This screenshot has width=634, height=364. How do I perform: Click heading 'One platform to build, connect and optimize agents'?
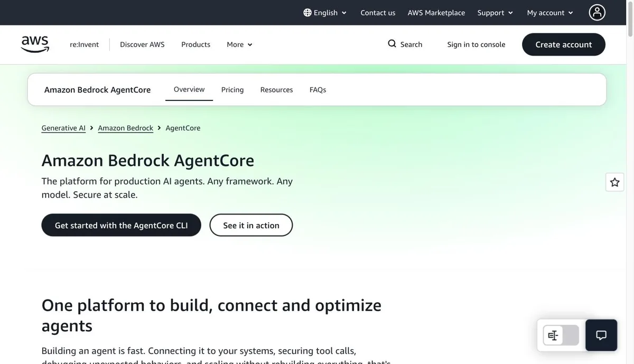pos(211,315)
